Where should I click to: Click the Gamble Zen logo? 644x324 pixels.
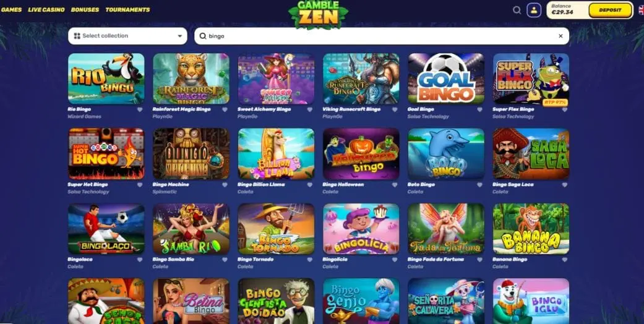[319, 14]
